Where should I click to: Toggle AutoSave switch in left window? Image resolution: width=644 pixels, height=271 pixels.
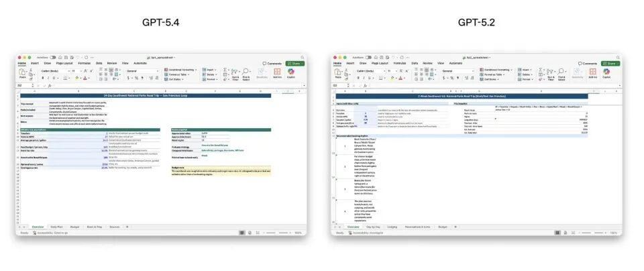point(53,58)
